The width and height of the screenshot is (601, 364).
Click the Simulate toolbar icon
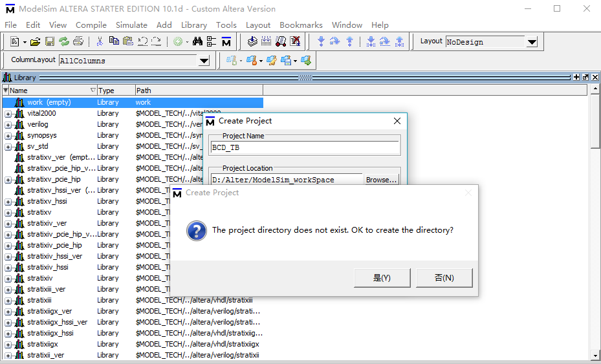coord(281,41)
